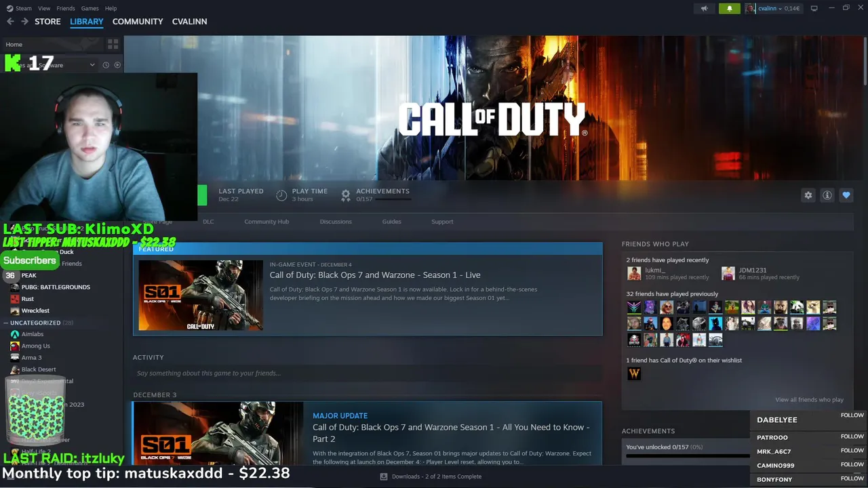
Task: Open the COMMUNITY tab
Action: 138,22
